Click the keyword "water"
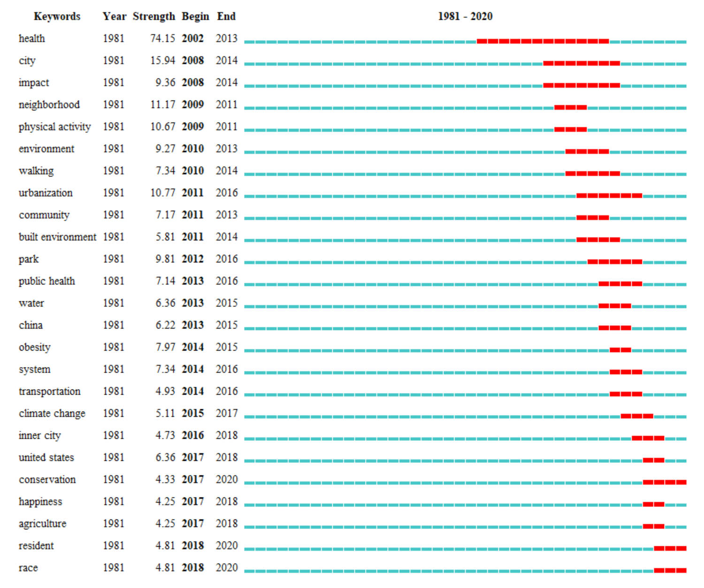The height and width of the screenshot is (588, 704). [x=31, y=303]
